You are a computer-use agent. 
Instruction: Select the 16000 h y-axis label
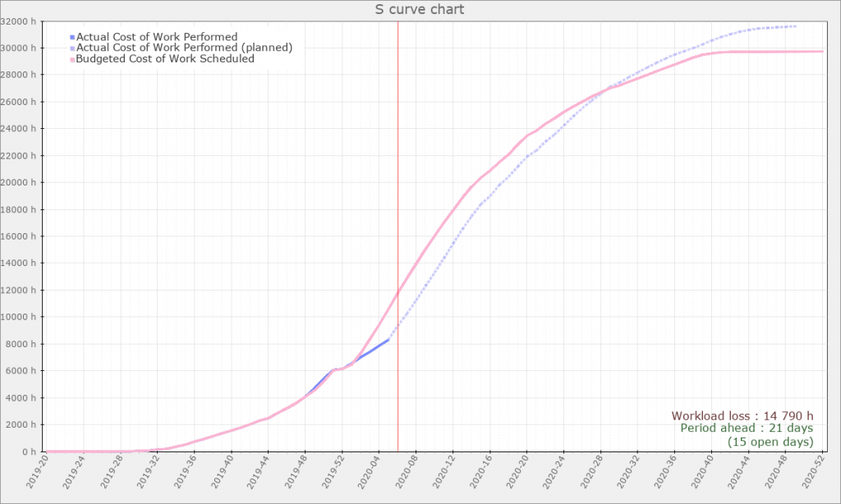(20, 236)
